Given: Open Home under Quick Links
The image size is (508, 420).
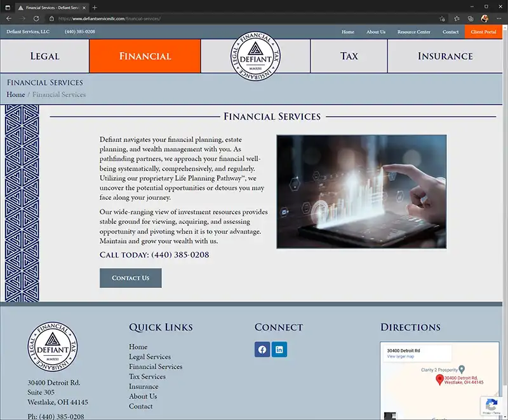Looking at the screenshot, I should point(138,346).
